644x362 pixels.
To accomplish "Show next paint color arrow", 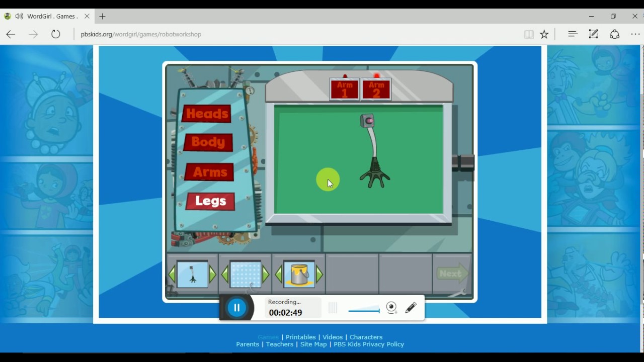I will 319,275.
